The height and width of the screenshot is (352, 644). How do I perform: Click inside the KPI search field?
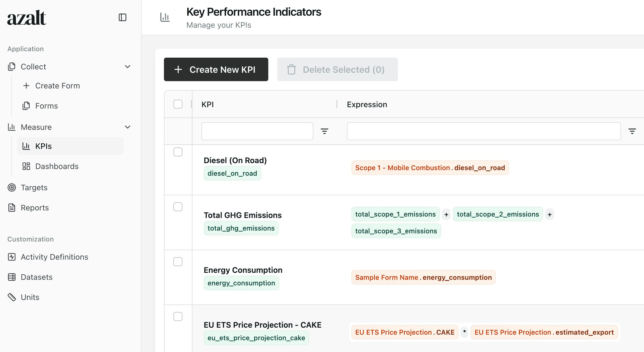pos(257,131)
